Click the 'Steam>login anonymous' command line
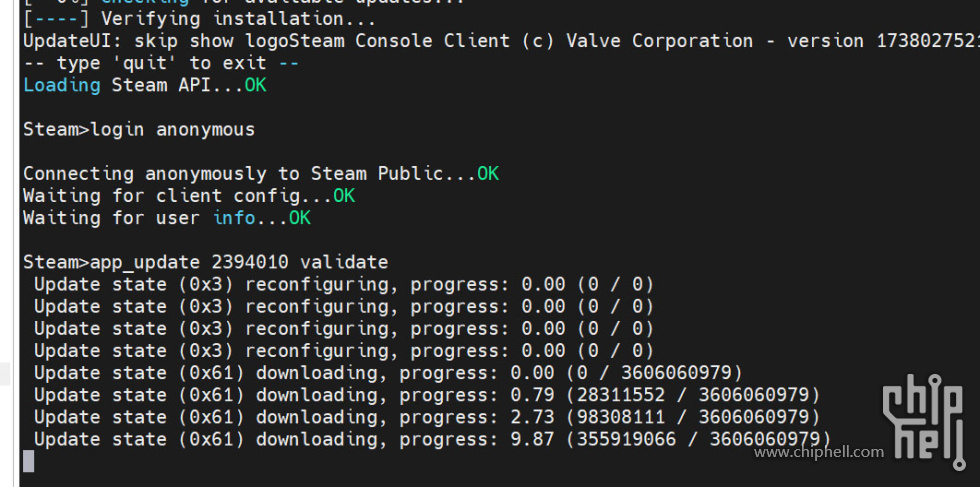 pos(139,129)
